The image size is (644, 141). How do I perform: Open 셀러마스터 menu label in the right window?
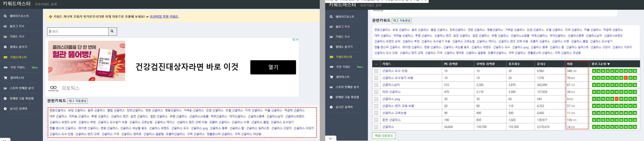pyautogui.click(x=343, y=77)
